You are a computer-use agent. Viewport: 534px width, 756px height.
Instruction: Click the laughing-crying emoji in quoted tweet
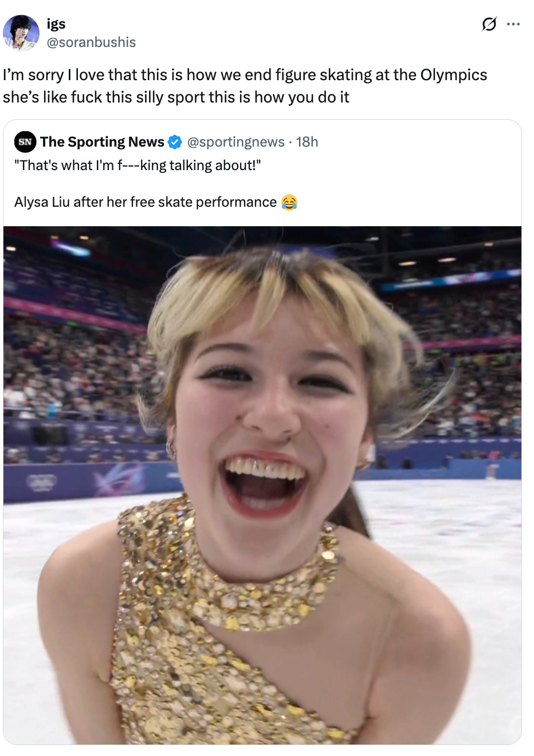pos(289,203)
